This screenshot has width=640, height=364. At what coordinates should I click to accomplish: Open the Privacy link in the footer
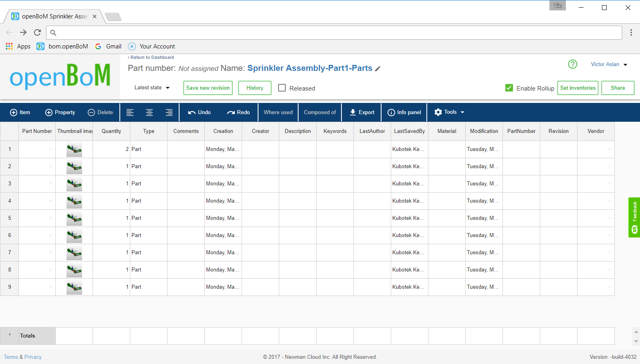pos(33,357)
